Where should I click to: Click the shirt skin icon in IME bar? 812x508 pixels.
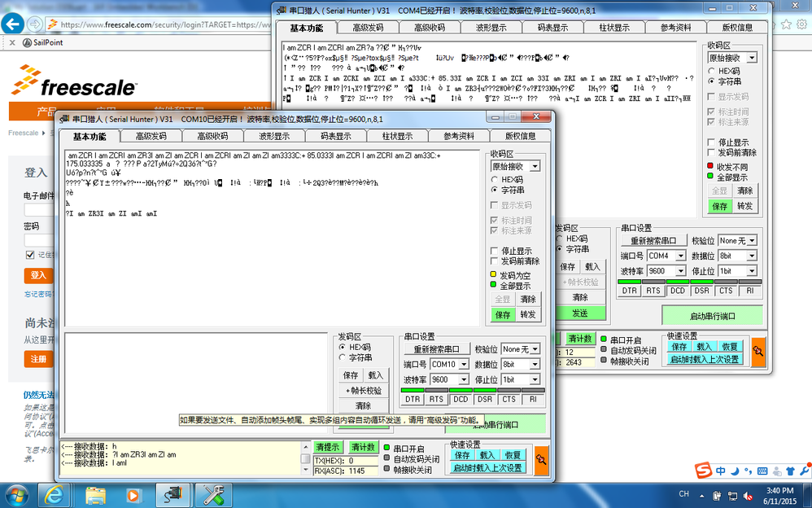[x=790, y=471]
